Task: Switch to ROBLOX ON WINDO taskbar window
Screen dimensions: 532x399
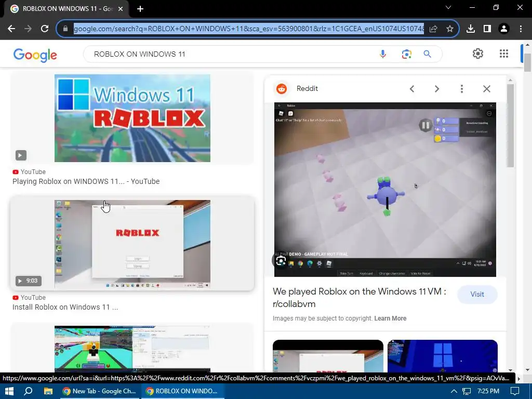Action: pyautogui.click(x=182, y=391)
